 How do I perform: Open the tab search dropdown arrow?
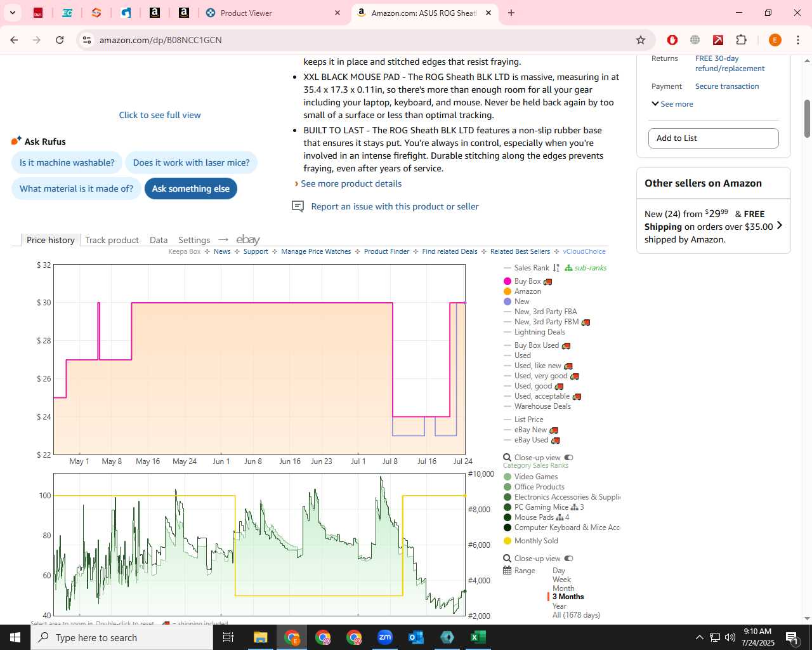(12, 13)
